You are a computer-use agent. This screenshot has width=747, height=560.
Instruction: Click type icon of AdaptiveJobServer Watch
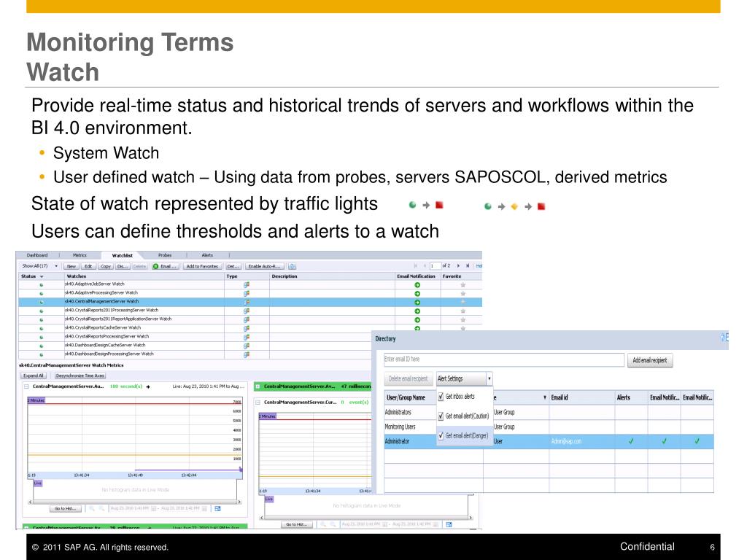coord(247,285)
